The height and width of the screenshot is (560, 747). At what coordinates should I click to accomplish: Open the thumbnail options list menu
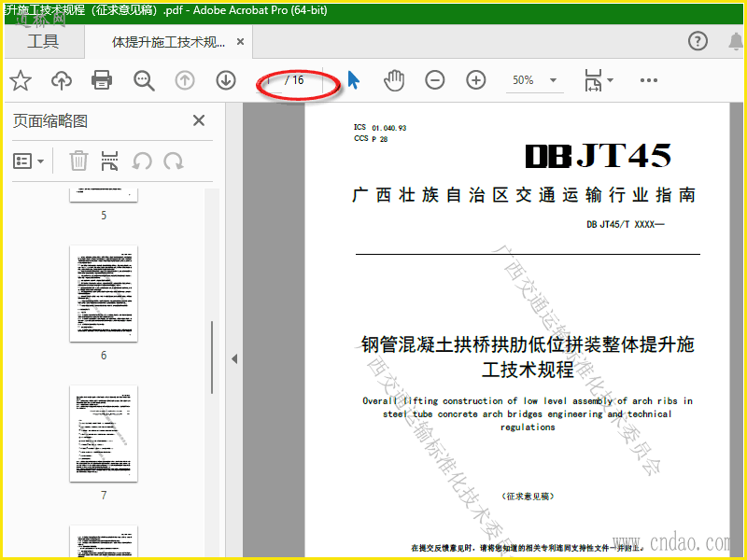(x=28, y=161)
